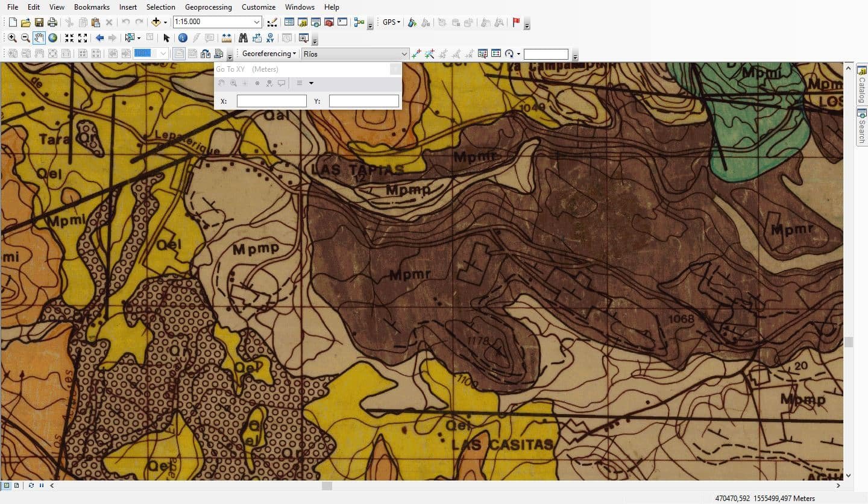Select the Identify tool

[183, 38]
